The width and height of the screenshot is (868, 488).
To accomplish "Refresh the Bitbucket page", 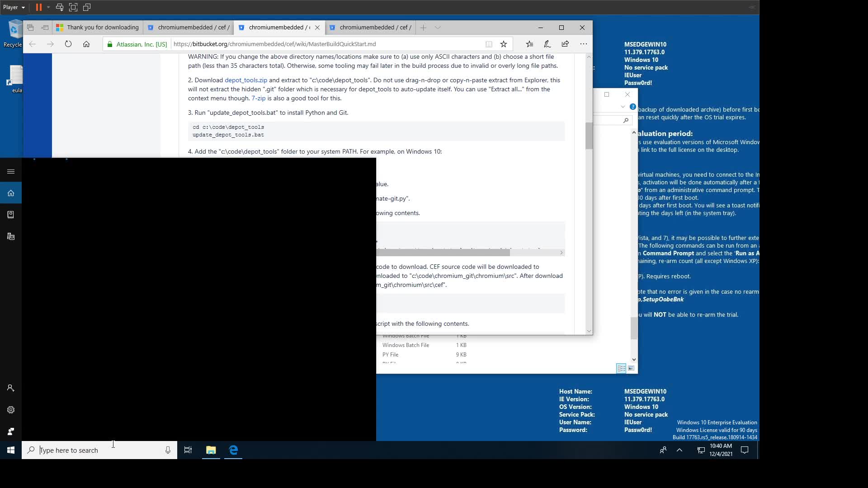I will [68, 44].
